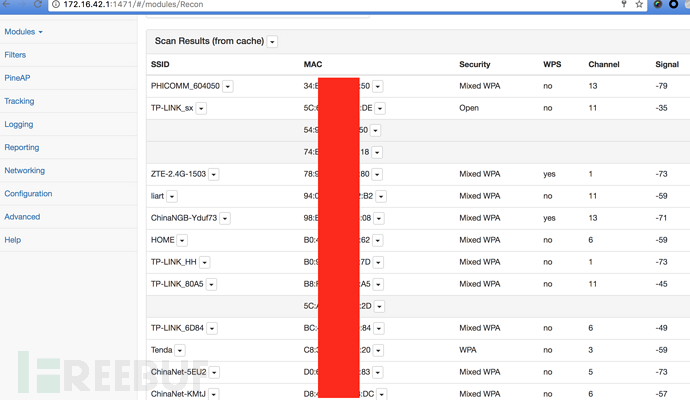Image resolution: width=690 pixels, height=400 pixels.
Task: Select the SSID text ChinaNet-KMtJ
Action: click(178, 394)
